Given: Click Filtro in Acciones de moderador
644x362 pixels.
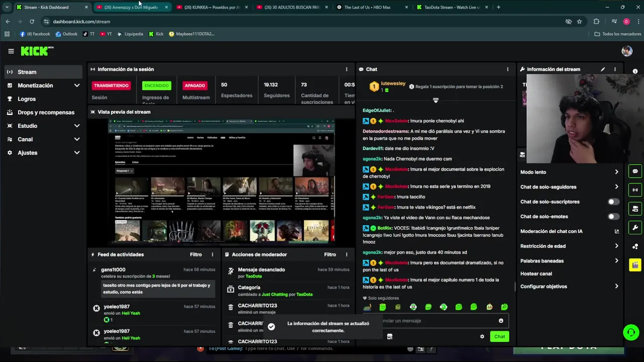Looking at the screenshot, I should (x=330, y=254).
